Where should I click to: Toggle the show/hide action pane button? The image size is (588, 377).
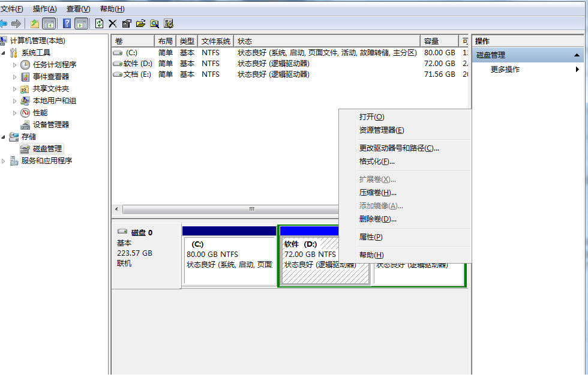[x=82, y=23]
